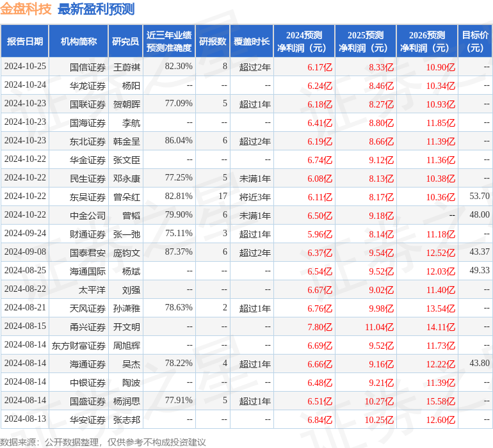Click the 研报数 column header
This screenshot has width=493, height=448.
click(213, 41)
